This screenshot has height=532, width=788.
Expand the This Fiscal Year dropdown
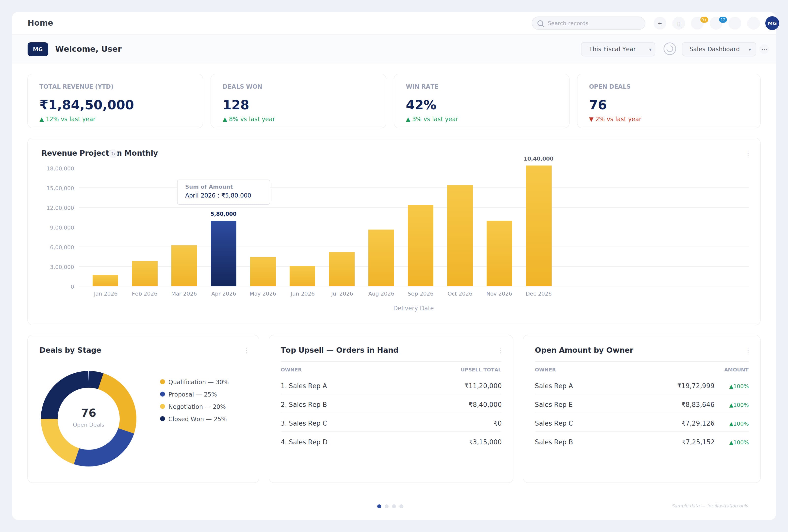[x=618, y=49]
